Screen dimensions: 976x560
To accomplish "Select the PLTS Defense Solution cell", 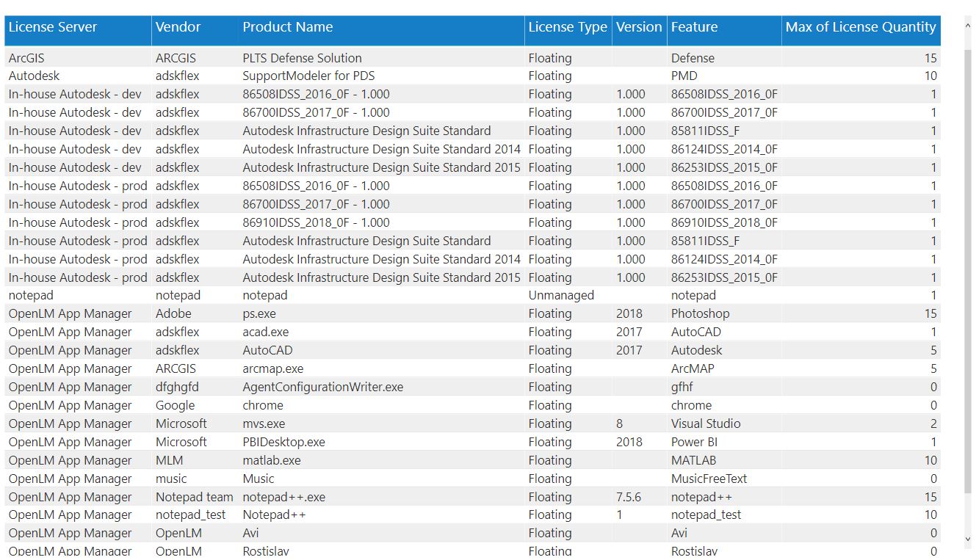I will tap(302, 58).
